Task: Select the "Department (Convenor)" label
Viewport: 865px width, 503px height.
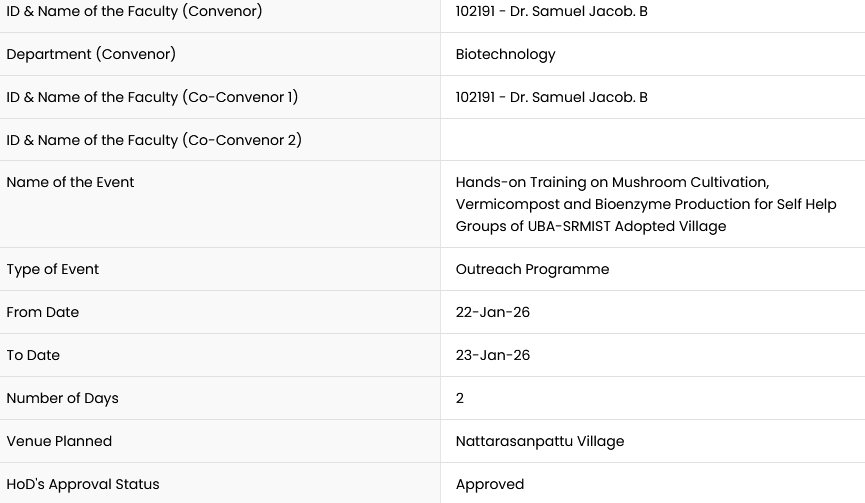Action: (91, 54)
